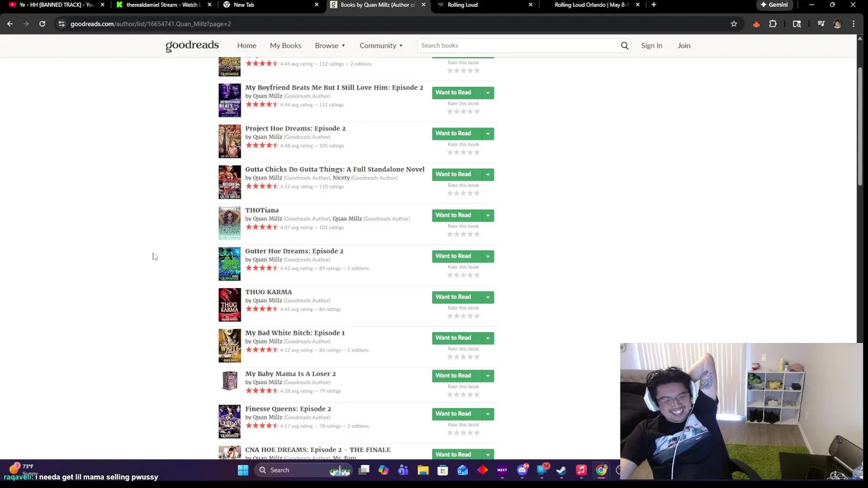The image size is (868, 488).
Task: Bookmark this page with the star icon
Action: [x=734, y=24]
